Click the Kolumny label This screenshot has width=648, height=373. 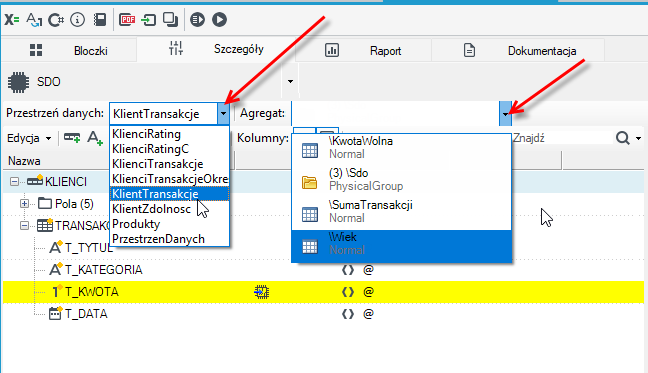tap(263, 138)
